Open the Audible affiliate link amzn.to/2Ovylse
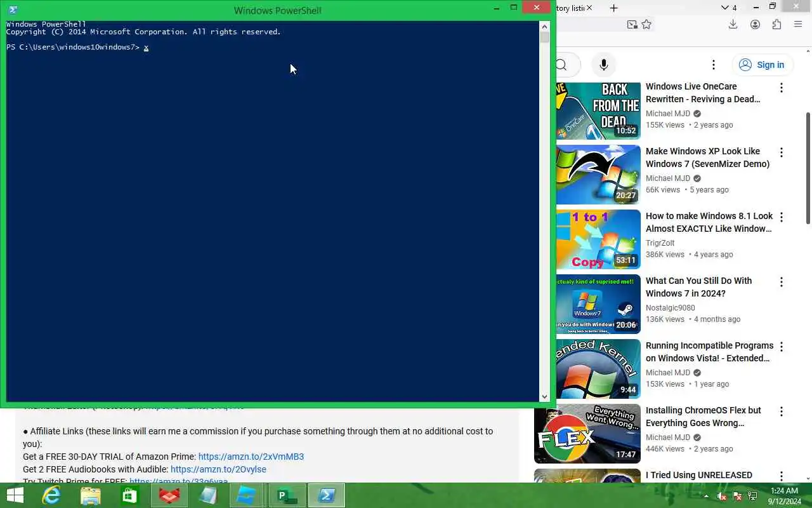 [x=218, y=469]
